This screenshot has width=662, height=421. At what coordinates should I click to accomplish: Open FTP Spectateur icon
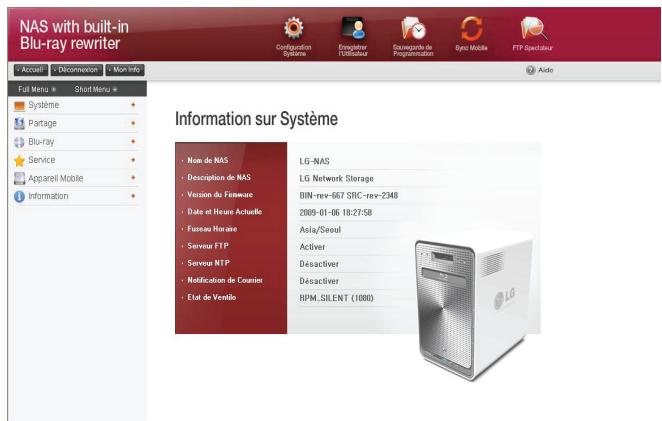click(533, 28)
